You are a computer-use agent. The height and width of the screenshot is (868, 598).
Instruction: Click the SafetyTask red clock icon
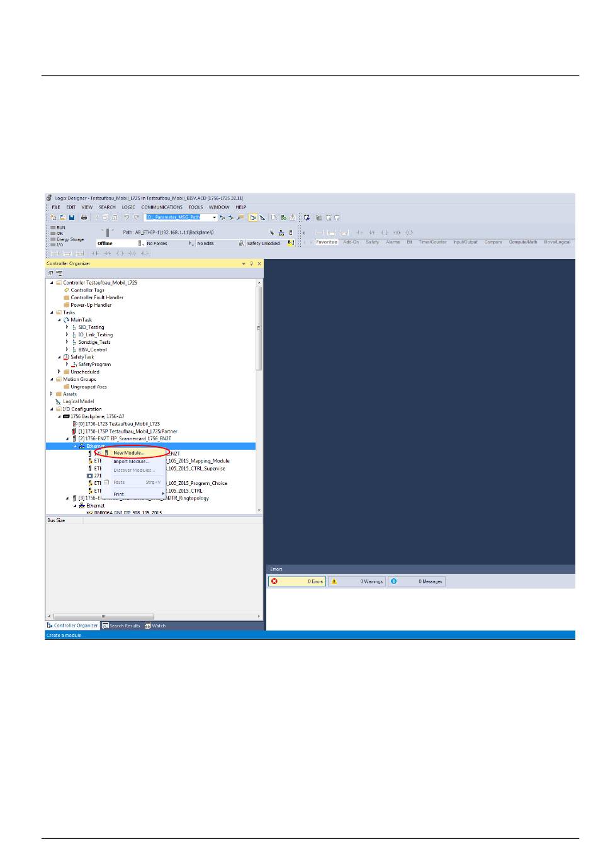tap(66, 357)
